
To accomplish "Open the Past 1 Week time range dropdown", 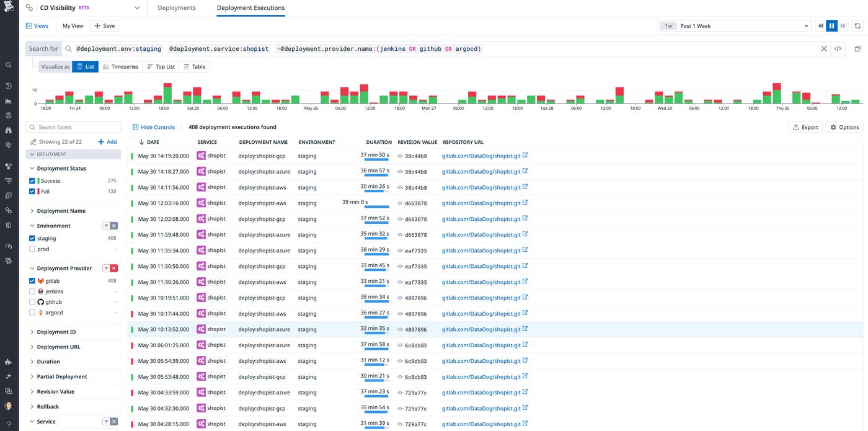I will (x=734, y=26).
